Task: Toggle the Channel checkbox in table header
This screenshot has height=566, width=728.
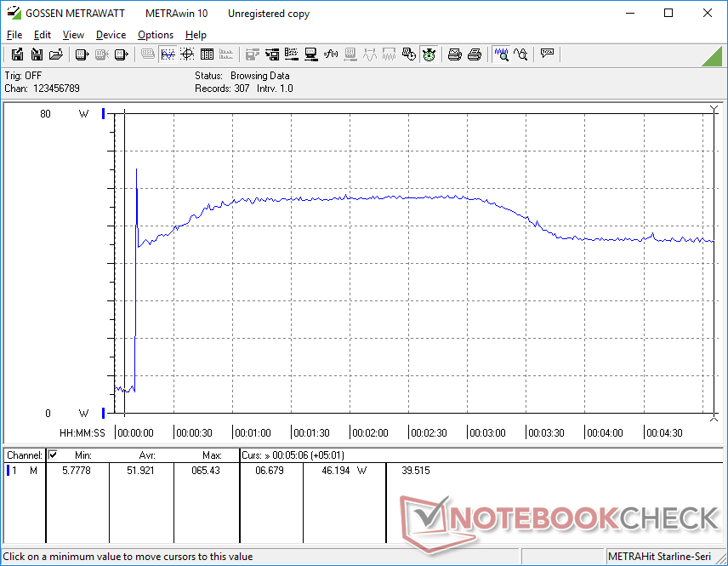Action: 53,455
